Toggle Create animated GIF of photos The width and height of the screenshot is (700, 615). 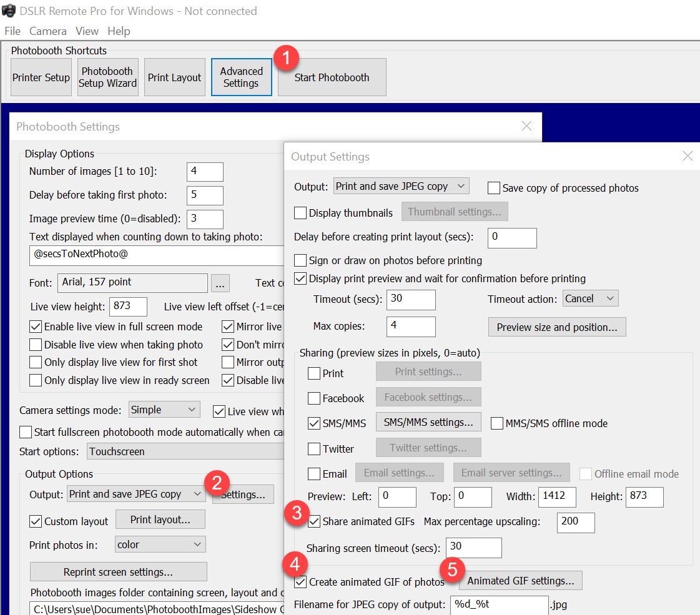300,582
